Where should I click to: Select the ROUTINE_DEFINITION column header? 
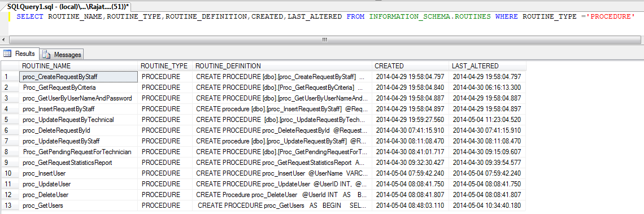tap(282, 65)
